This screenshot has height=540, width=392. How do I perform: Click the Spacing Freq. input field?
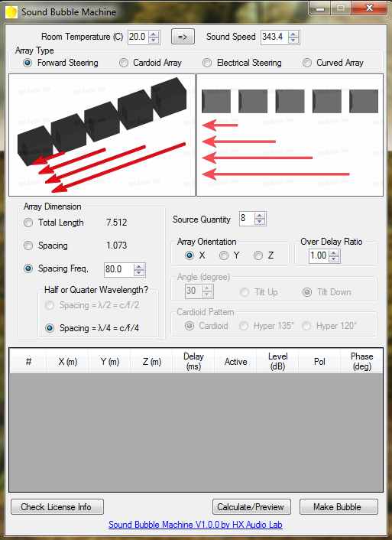pos(119,269)
